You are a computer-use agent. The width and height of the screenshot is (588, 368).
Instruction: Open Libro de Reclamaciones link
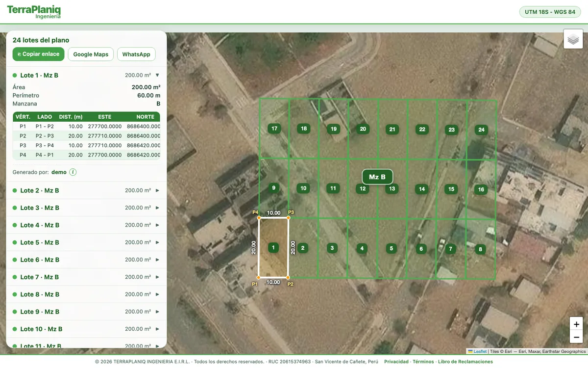pyautogui.click(x=465, y=362)
